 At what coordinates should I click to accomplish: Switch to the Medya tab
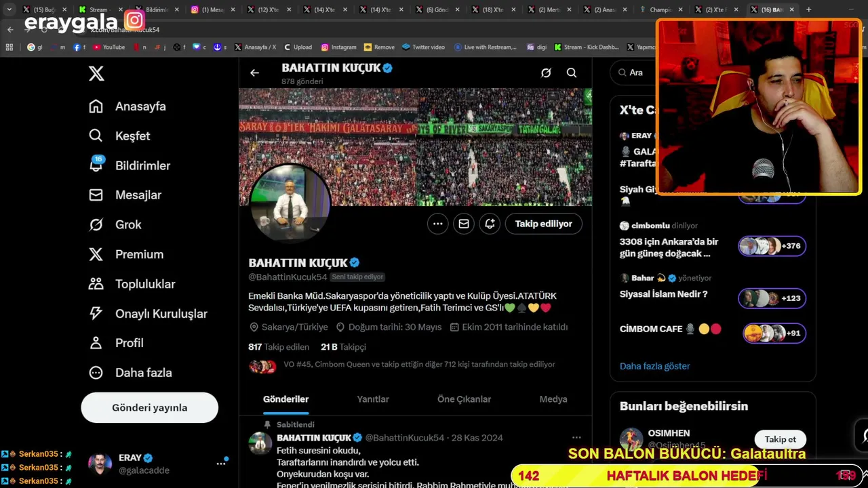[553, 399]
